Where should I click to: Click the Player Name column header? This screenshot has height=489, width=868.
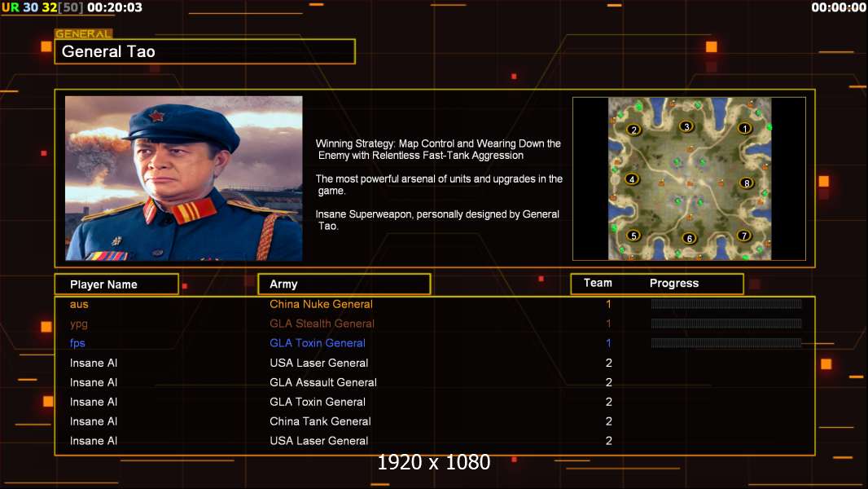click(116, 284)
